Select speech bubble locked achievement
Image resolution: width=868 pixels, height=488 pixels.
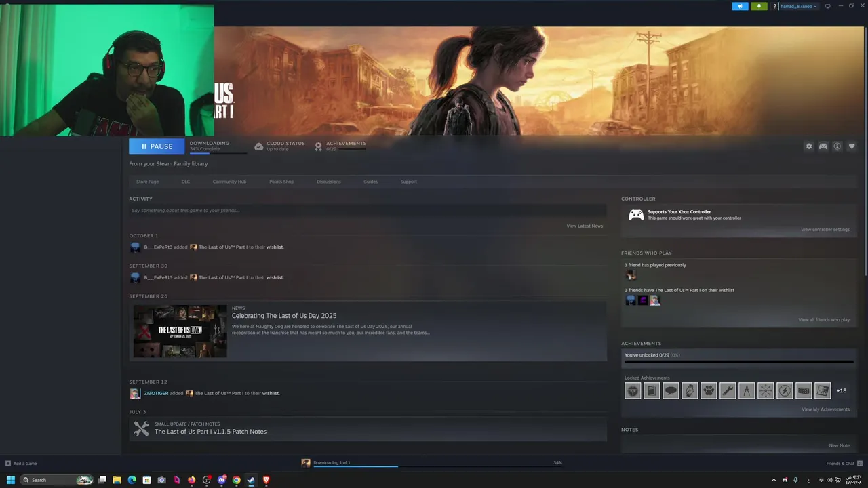tap(671, 390)
